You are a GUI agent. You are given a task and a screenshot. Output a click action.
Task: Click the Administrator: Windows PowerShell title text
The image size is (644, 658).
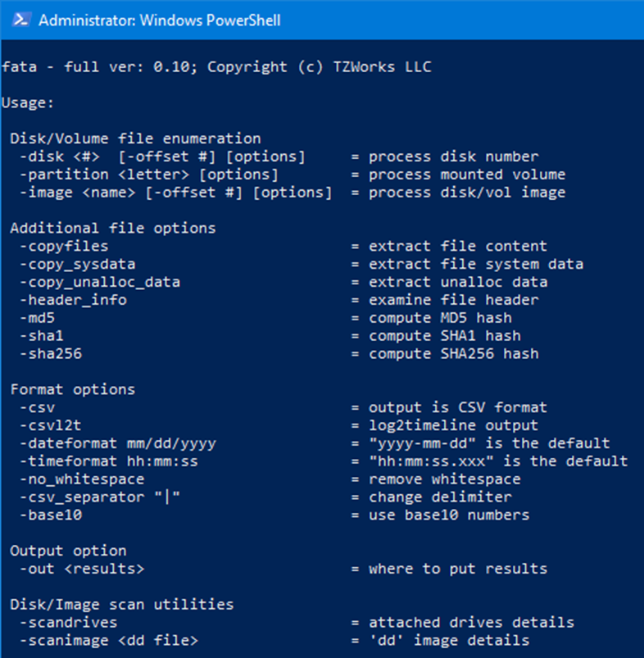point(160,20)
